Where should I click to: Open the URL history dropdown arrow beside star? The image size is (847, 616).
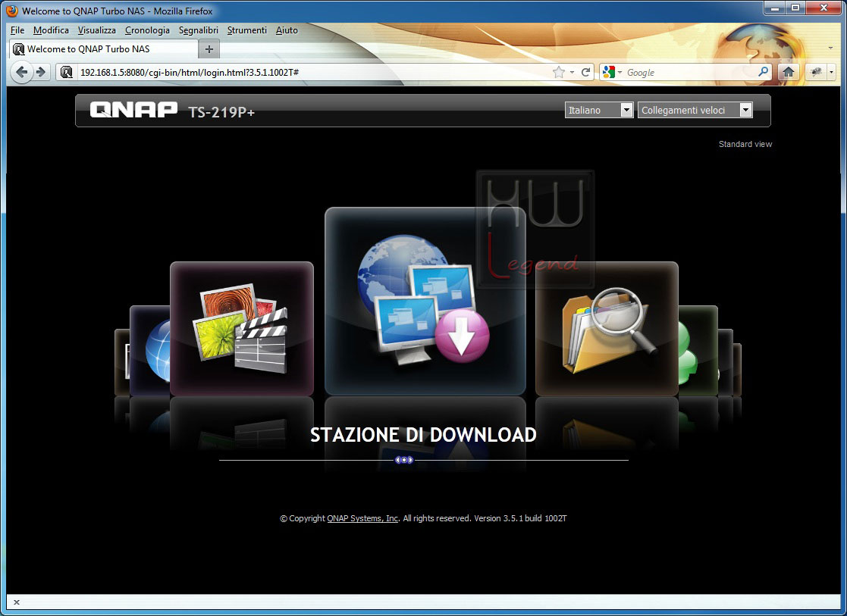point(572,72)
